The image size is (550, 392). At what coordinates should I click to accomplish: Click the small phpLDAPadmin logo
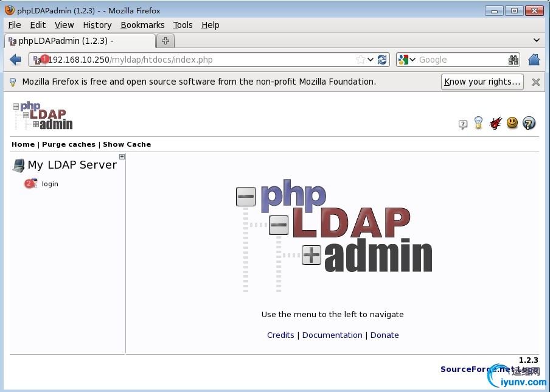pyautogui.click(x=43, y=116)
